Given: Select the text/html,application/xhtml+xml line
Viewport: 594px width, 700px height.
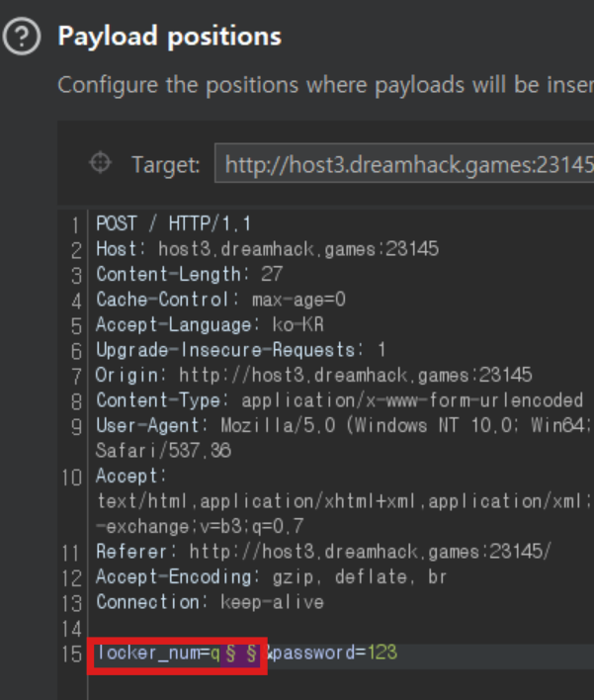Looking at the screenshot, I should [x=345, y=501].
